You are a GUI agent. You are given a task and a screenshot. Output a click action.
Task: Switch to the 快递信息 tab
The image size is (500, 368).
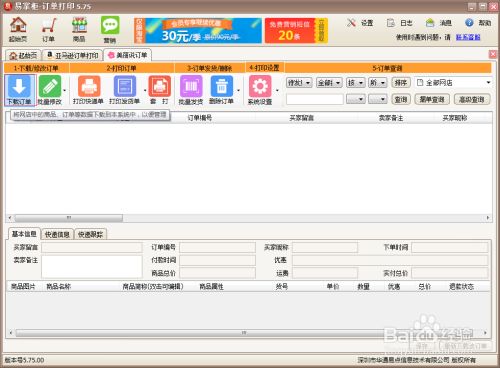[x=57, y=234]
